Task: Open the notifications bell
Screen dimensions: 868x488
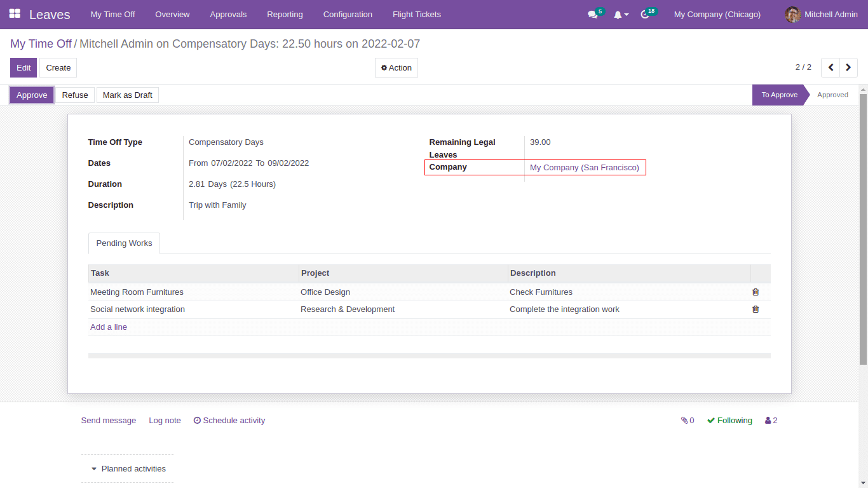Action: pyautogui.click(x=618, y=14)
